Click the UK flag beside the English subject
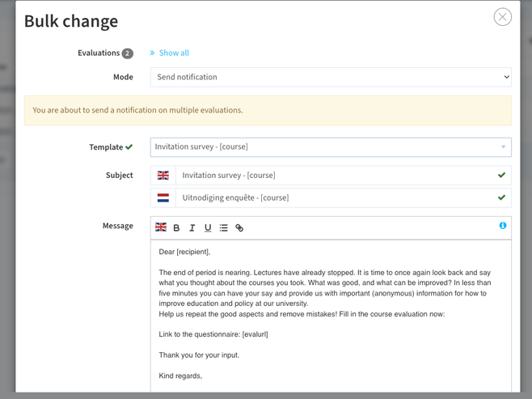This screenshot has width=532, height=399. (x=163, y=176)
